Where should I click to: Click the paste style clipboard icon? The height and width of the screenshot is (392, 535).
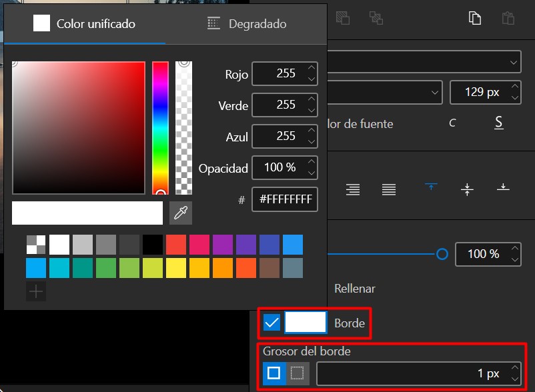click(x=508, y=18)
